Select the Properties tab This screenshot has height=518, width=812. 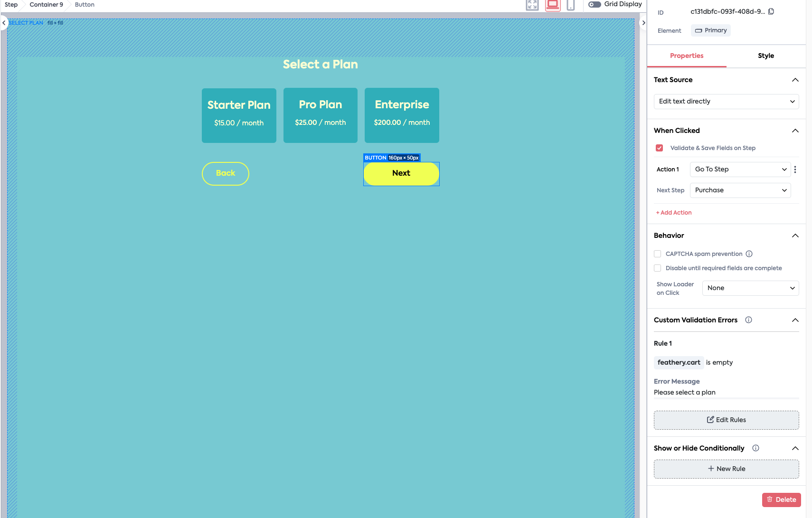[x=687, y=56]
